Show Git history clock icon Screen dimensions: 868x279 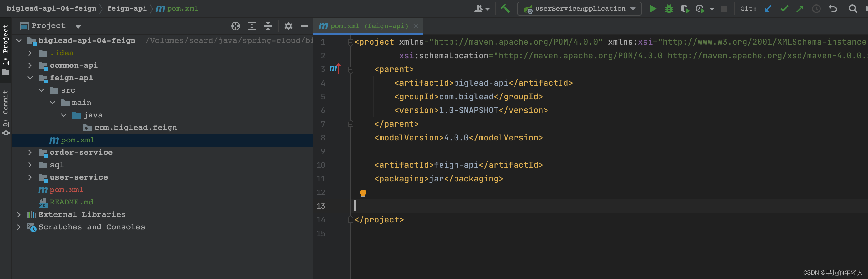816,9
